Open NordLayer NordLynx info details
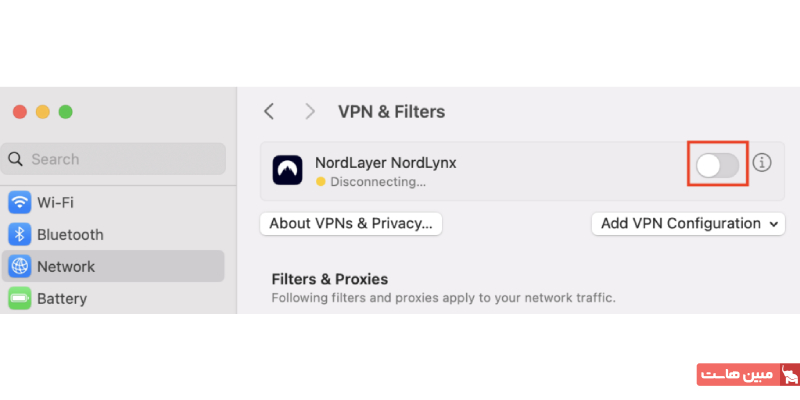The height and width of the screenshot is (400, 800). tap(762, 162)
